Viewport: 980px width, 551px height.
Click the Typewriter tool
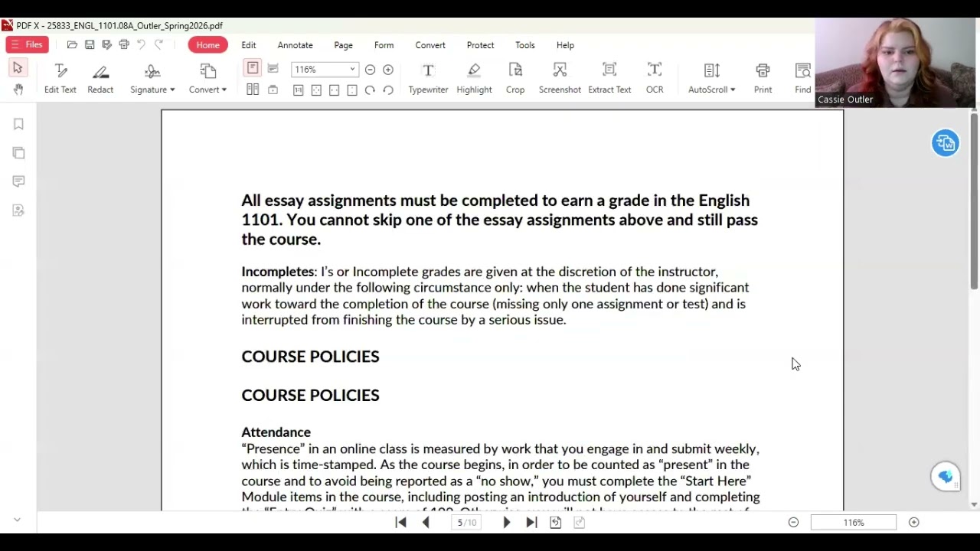click(x=428, y=79)
